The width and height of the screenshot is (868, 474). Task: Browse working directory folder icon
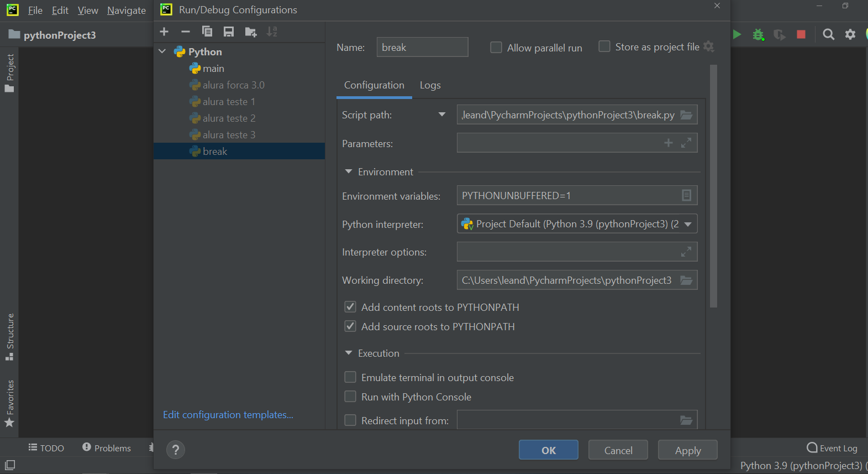pyautogui.click(x=686, y=280)
